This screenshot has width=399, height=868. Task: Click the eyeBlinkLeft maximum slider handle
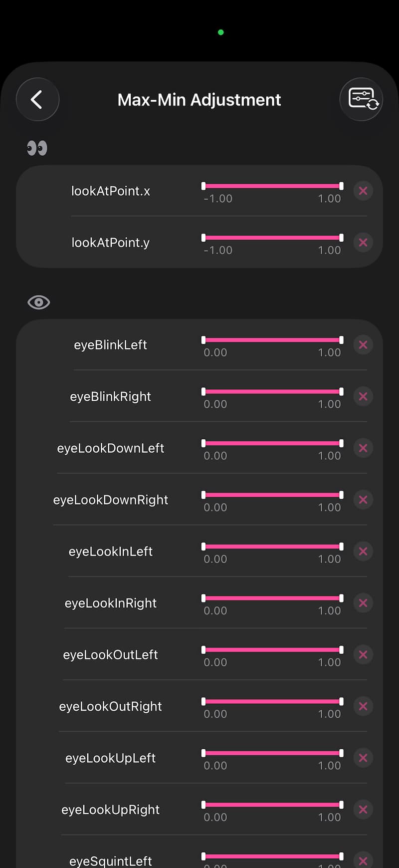[341, 340]
